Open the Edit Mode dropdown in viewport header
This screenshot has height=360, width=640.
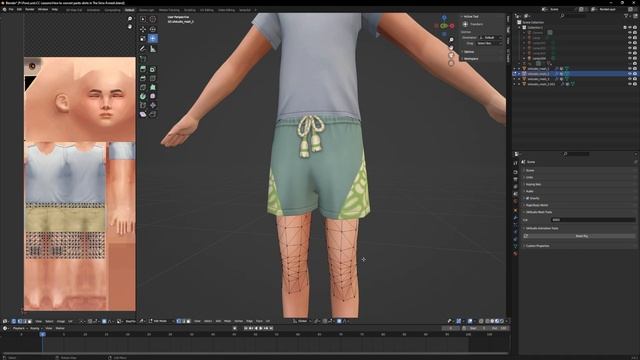161,321
